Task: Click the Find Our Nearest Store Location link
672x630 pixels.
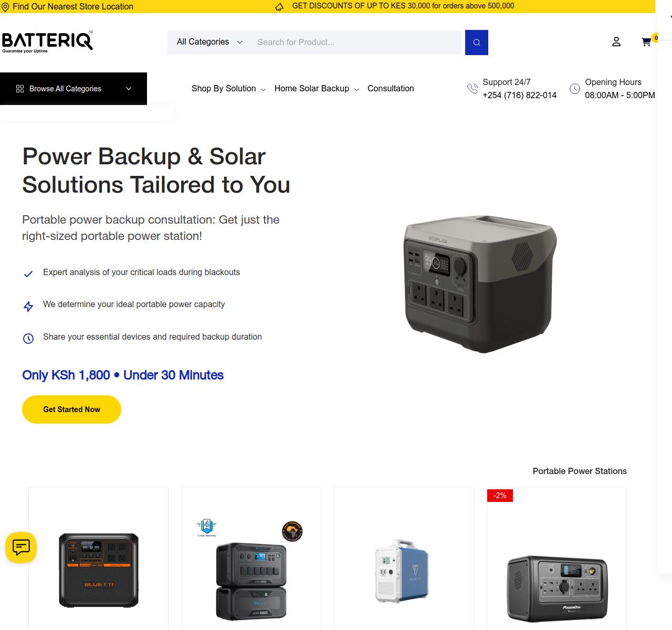Action: [73, 6]
